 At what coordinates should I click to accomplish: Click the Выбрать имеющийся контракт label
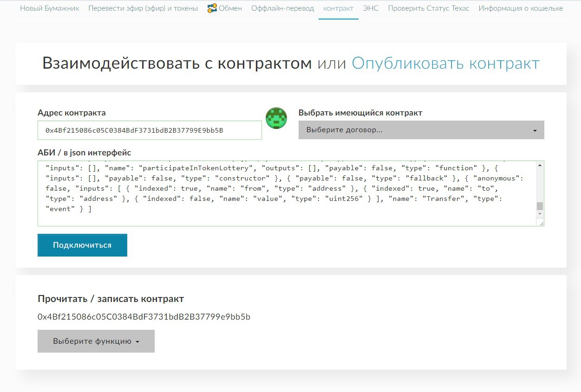[360, 113]
